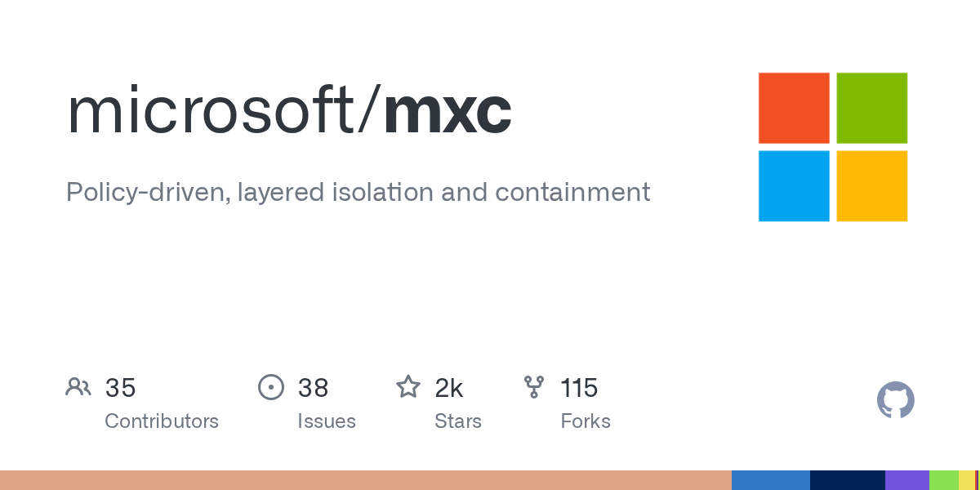The height and width of the screenshot is (490, 980).
Task: Select the tan segment of language bar
Action: [x=366, y=480]
